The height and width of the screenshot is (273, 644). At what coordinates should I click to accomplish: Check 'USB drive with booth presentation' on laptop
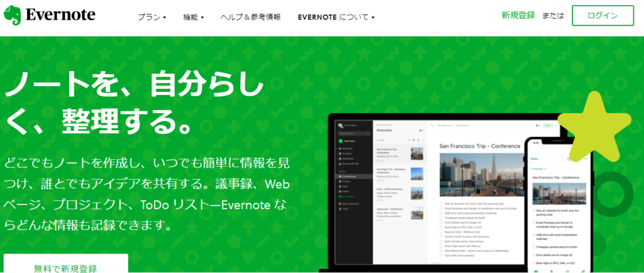click(x=441, y=213)
